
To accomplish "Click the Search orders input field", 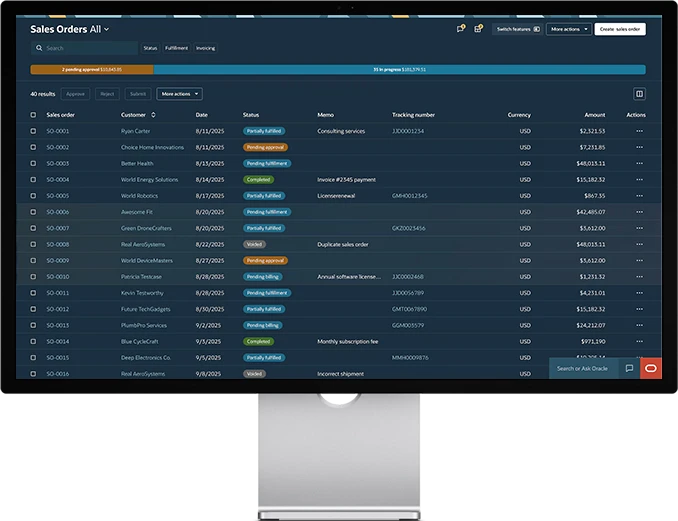I will (88, 48).
